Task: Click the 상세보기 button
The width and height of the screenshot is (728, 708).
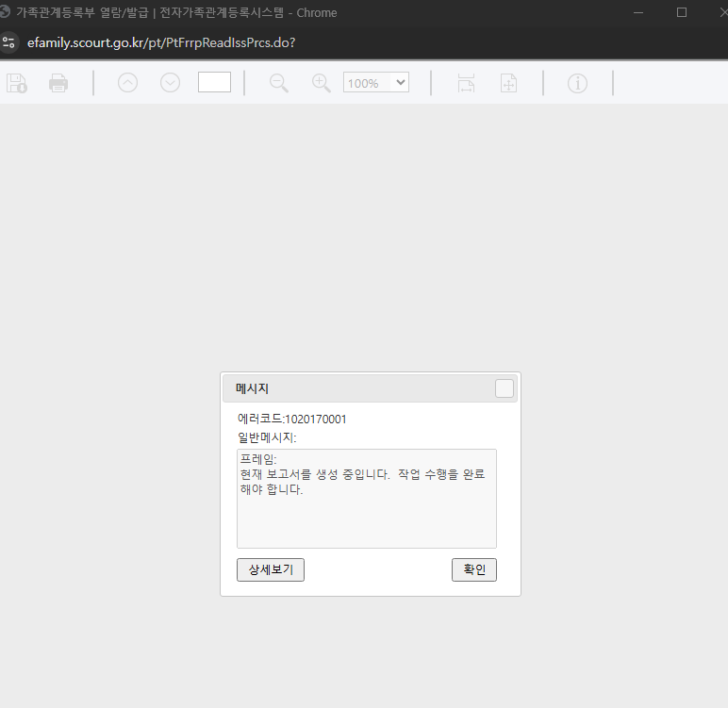Action: 271,569
